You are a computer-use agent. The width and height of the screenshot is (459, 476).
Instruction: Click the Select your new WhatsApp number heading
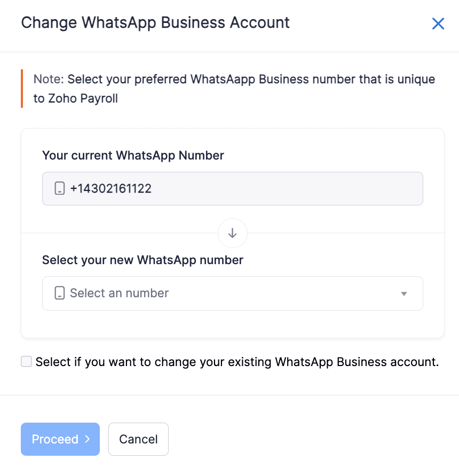pos(142,260)
